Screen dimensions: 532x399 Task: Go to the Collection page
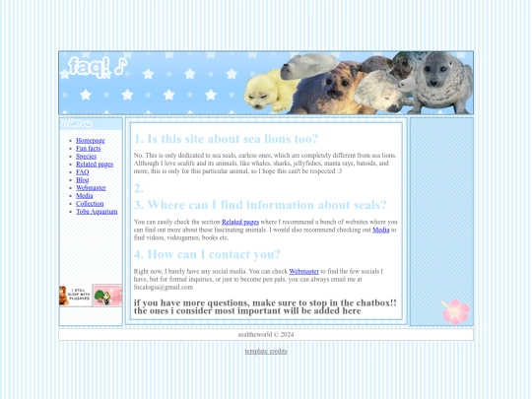[90, 204]
